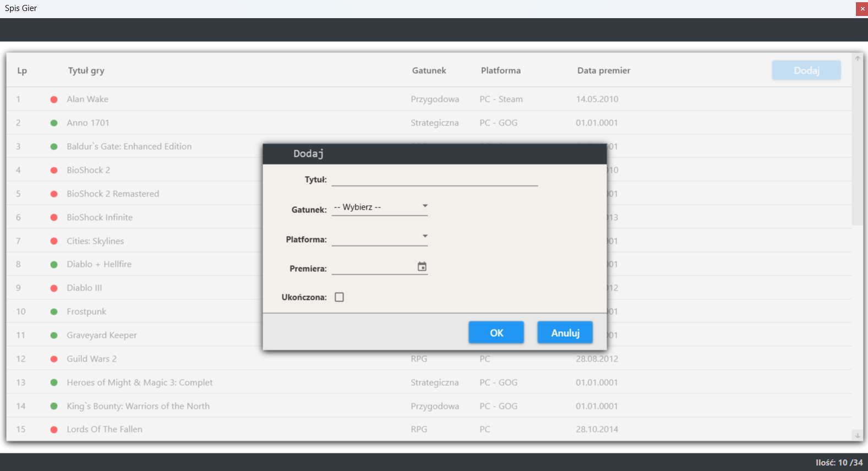Open the Premiera calendar date picker

[422, 267]
